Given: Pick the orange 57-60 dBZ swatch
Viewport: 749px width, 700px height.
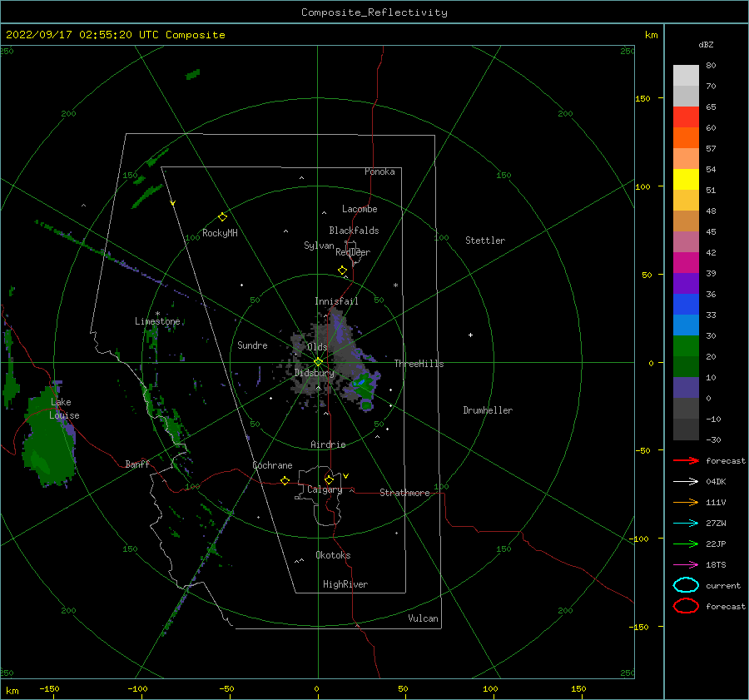Looking at the screenshot, I should [x=686, y=137].
